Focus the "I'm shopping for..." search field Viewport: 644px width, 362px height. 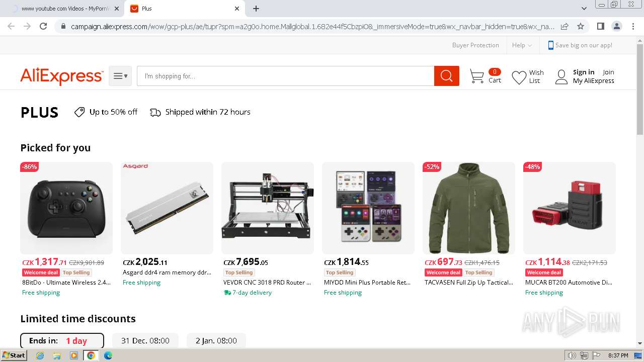(285, 76)
